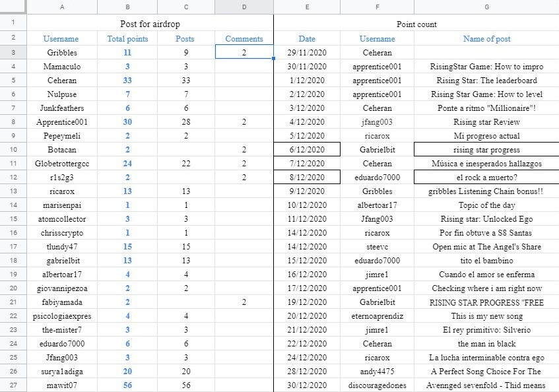
Task: Select the 'Topic of the day' post cell
Action: (x=486, y=205)
